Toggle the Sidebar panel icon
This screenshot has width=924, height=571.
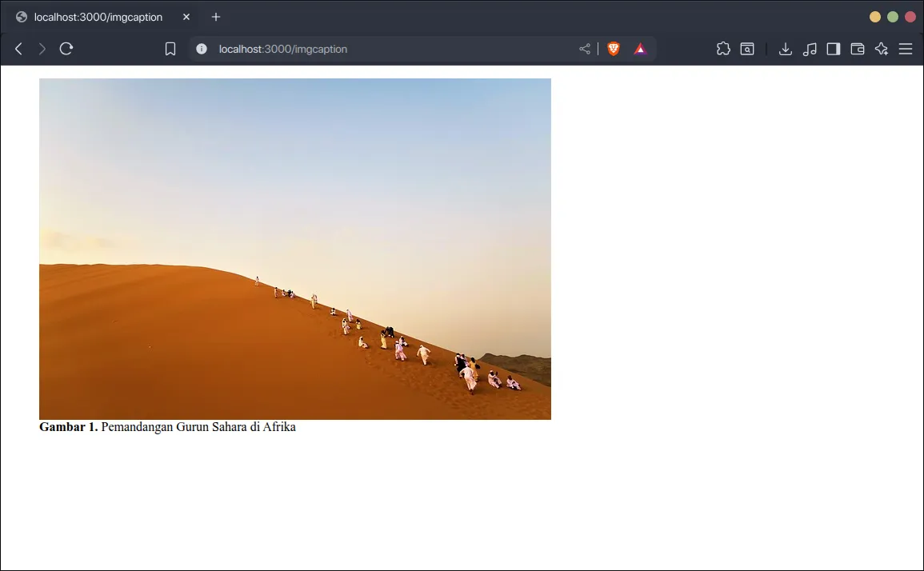point(833,49)
